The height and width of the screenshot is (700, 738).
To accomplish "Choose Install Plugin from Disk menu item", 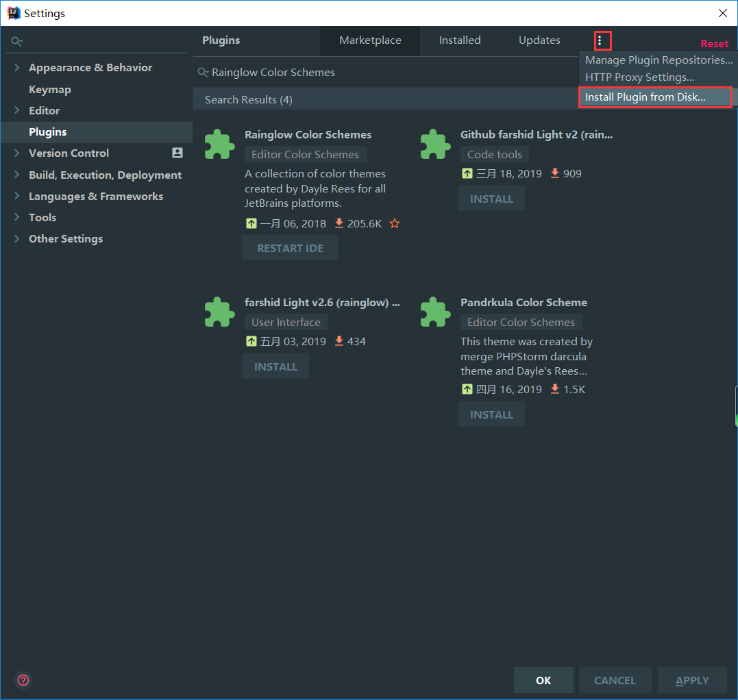I will click(645, 97).
